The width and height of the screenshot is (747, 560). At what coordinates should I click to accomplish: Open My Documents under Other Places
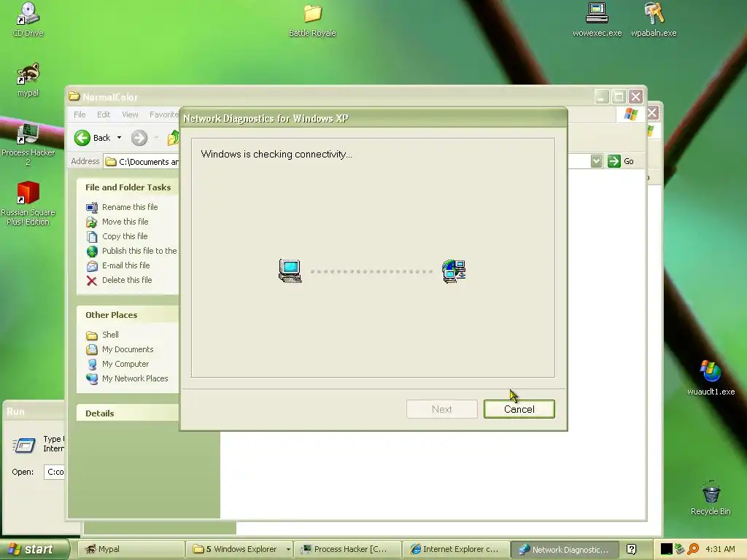point(120,349)
